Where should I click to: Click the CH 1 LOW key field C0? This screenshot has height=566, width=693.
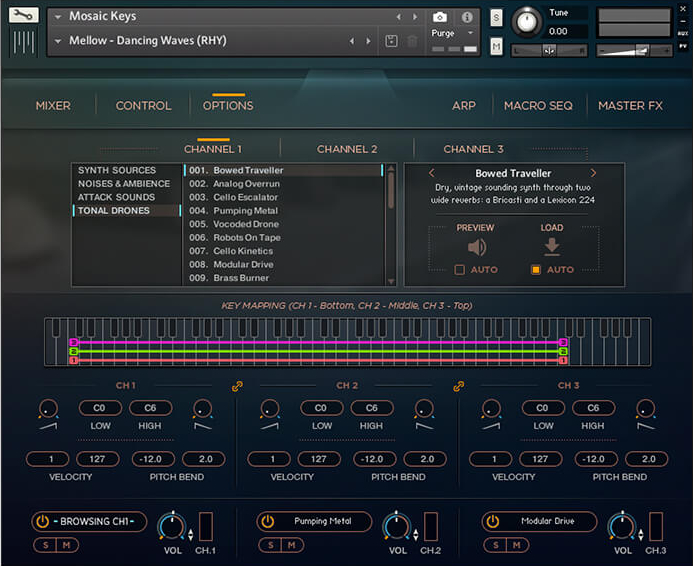pyautogui.click(x=100, y=408)
